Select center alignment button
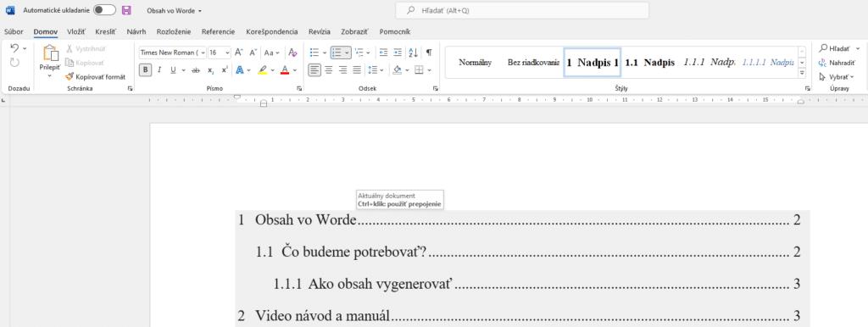868x327 pixels. [x=329, y=70]
